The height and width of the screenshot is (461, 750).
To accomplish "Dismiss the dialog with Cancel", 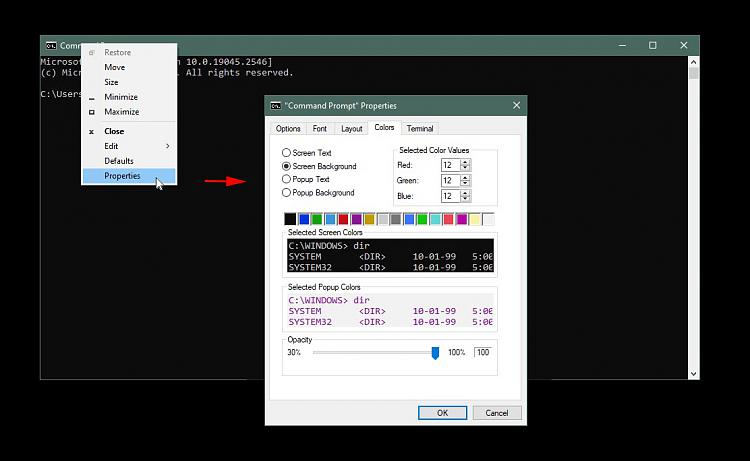I will coord(497,413).
